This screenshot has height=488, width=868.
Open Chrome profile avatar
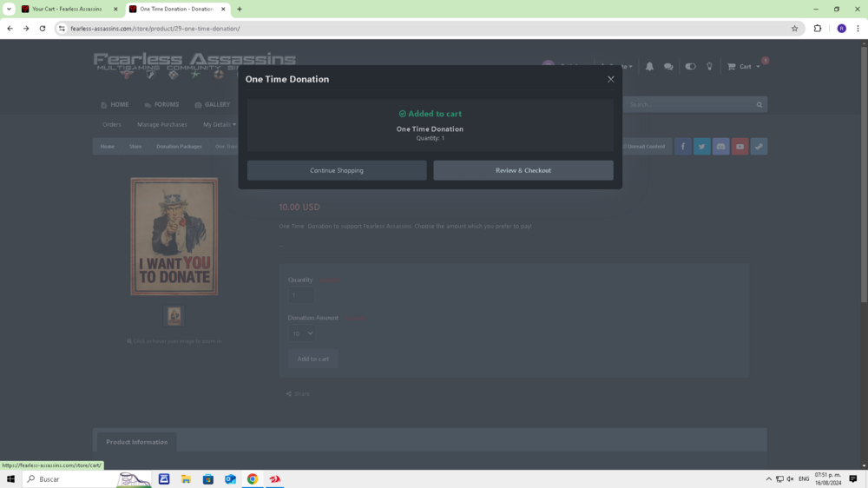[x=841, y=29]
